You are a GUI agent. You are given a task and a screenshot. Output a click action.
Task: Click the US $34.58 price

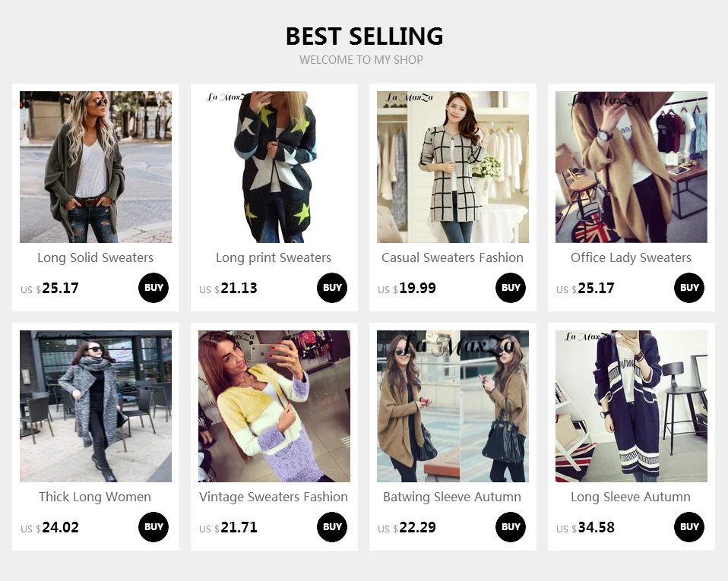coord(585,528)
